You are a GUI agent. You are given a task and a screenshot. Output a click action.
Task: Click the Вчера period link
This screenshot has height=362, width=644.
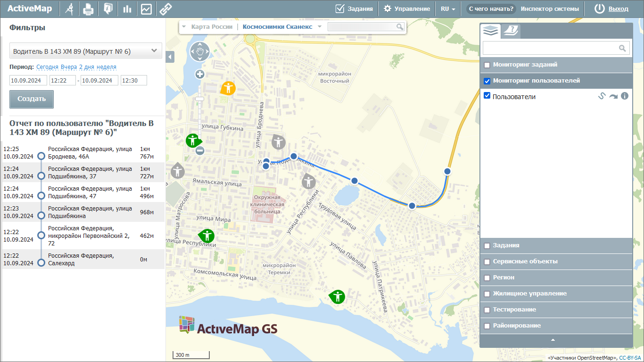69,67
